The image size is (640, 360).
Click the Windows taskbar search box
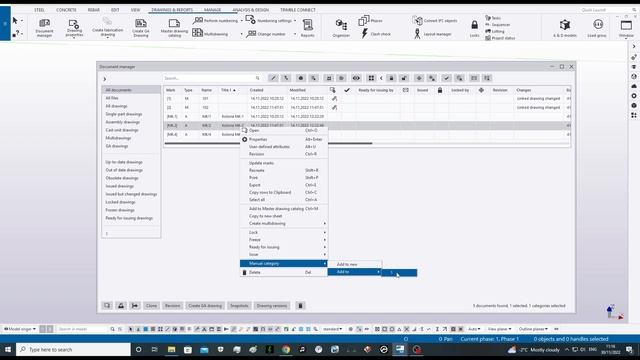tap(73, 349)
